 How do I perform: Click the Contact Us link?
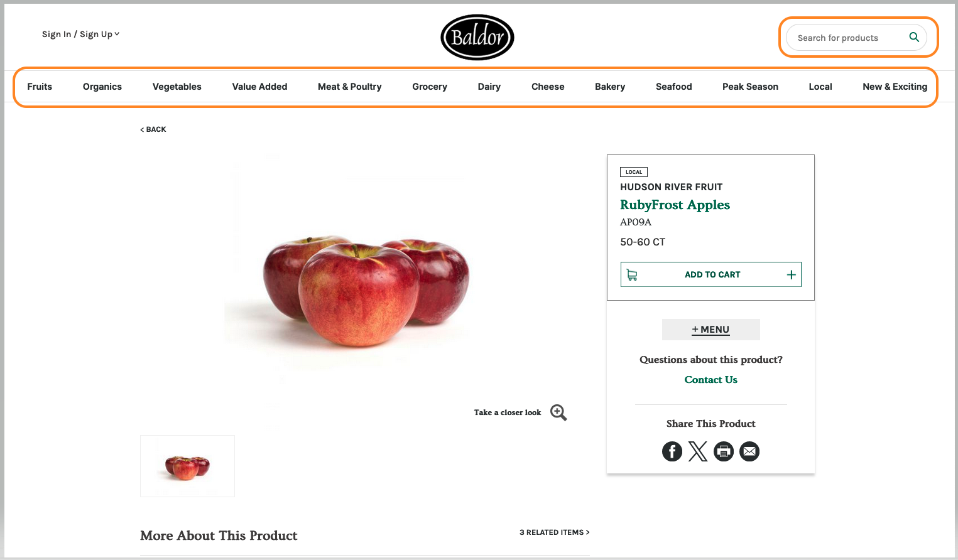click(x=711, y=380)
